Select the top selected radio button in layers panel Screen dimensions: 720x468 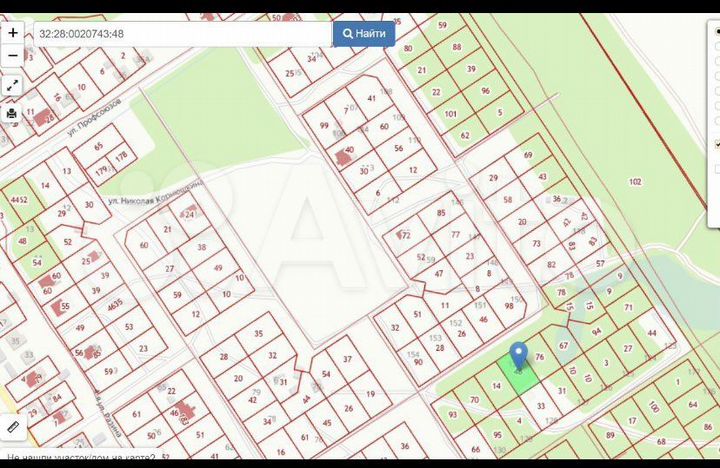click(x=716, y=32)
